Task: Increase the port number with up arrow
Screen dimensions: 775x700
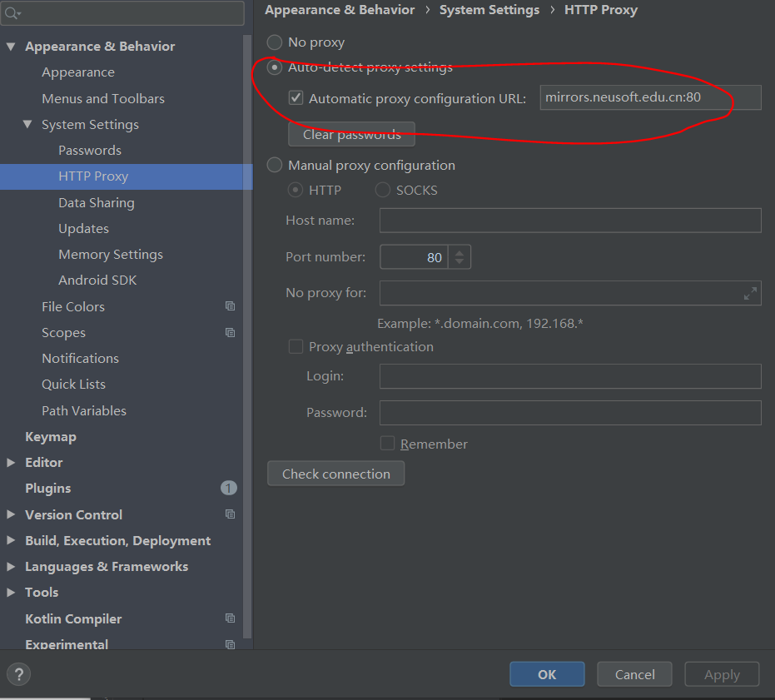Action: [460, 252]
